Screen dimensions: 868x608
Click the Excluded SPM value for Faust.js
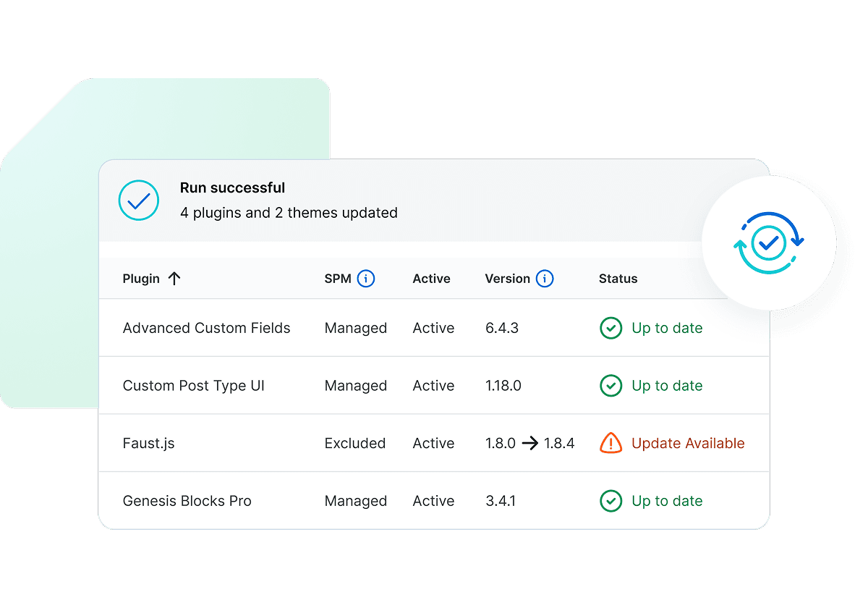354,443
